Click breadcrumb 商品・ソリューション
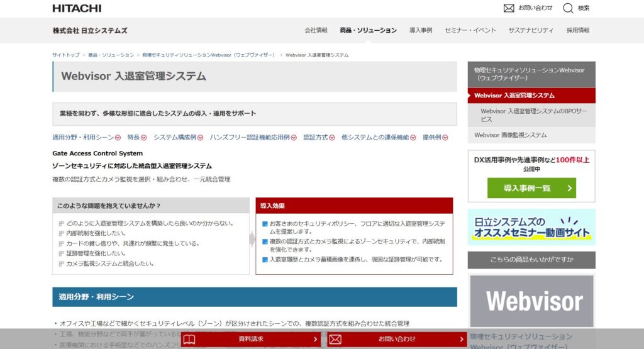This screenshot has width=644, height=349. 111,55
